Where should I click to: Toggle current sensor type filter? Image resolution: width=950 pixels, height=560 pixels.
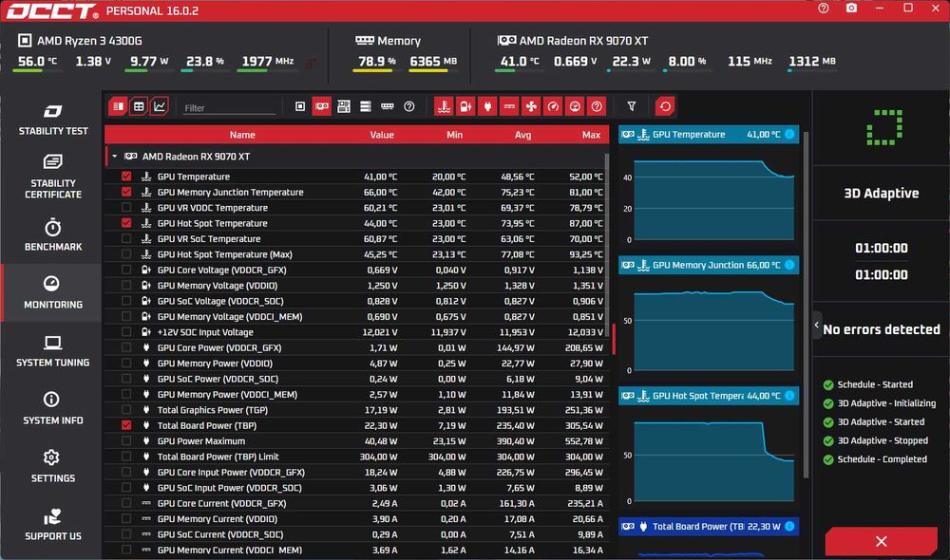(509, 106)
